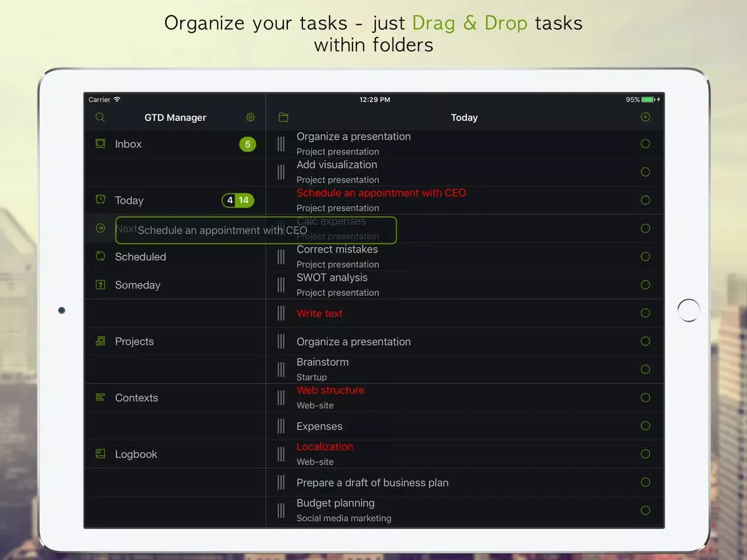Select the Correct mistakes task title

pyautogui.click(x=337, y=250)
